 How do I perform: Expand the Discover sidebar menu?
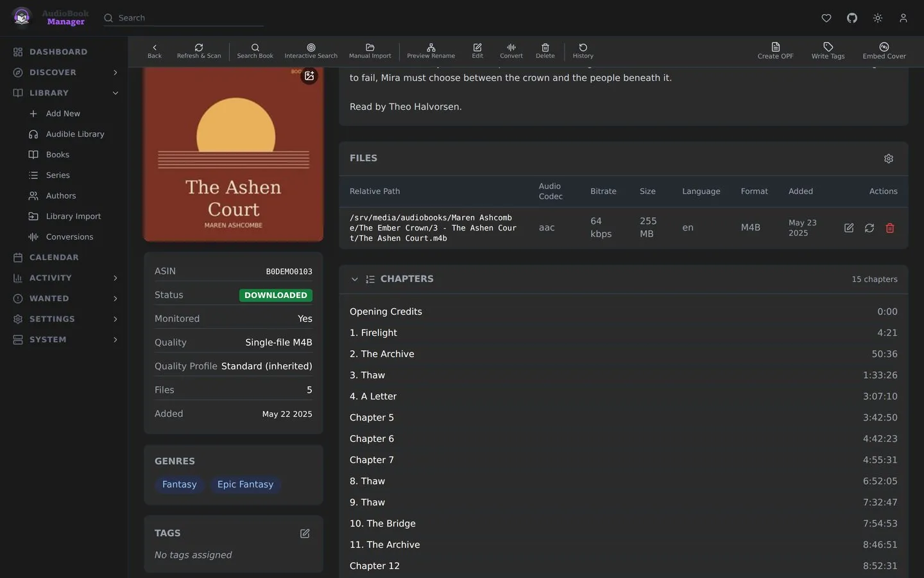click(116, 73)
